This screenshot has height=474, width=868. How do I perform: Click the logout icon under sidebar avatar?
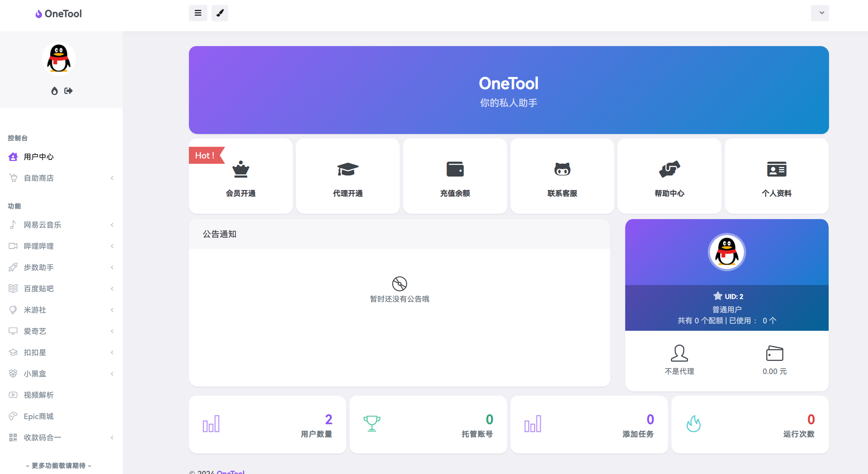(68, 91)
